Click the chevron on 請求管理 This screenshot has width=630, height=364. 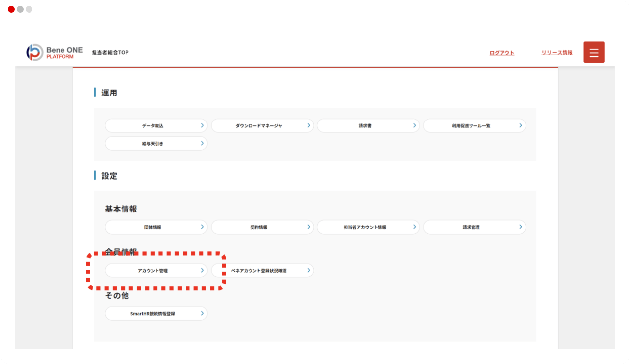[x=521, y=227]
